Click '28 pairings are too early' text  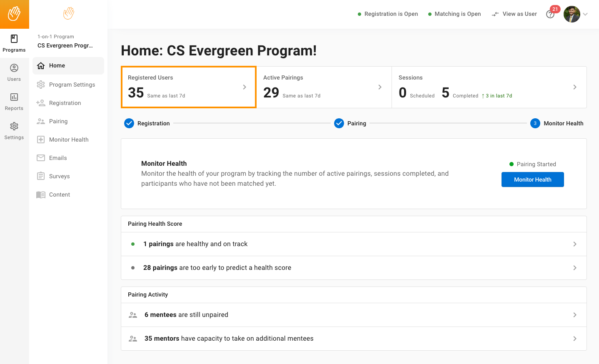click(217, 268)
